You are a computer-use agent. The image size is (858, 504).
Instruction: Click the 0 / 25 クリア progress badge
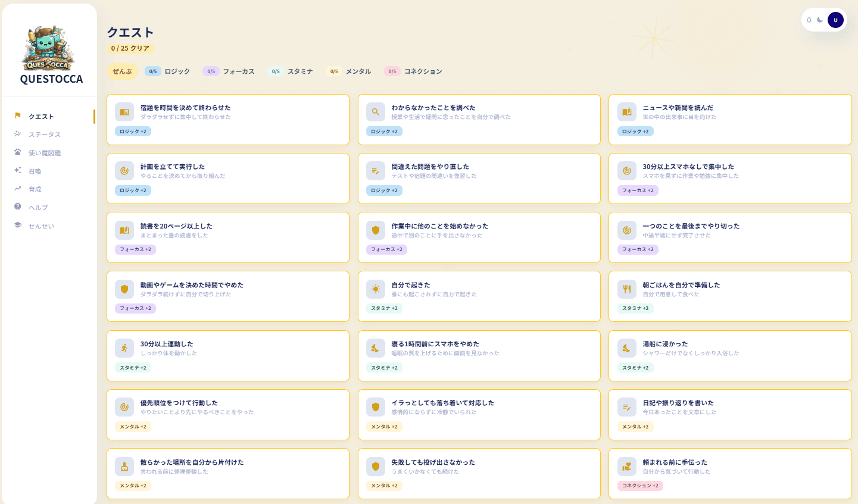(x=130, y=48)
